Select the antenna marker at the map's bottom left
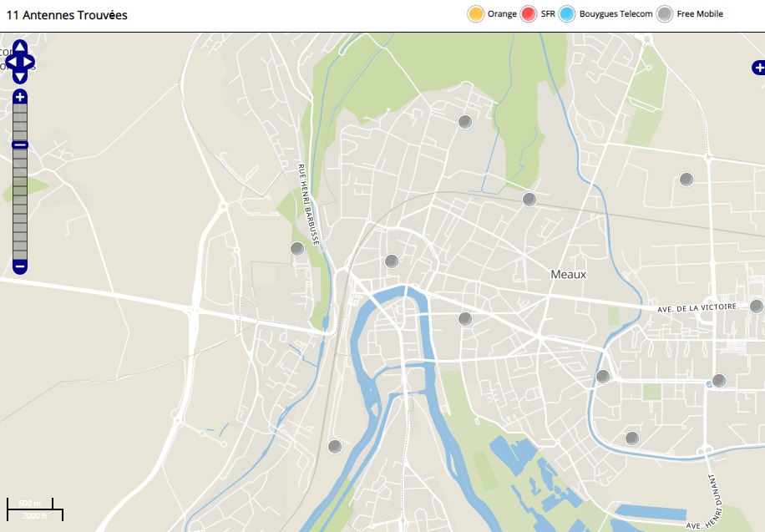The height and width of the screenshot is (532, 765). point(335,447)
